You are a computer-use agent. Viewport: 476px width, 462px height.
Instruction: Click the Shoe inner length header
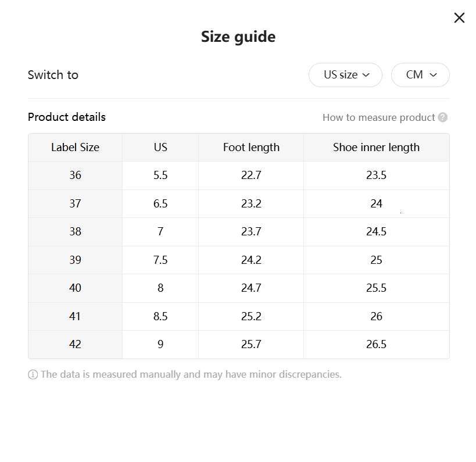pyautogui.click(x=376, y=148)
